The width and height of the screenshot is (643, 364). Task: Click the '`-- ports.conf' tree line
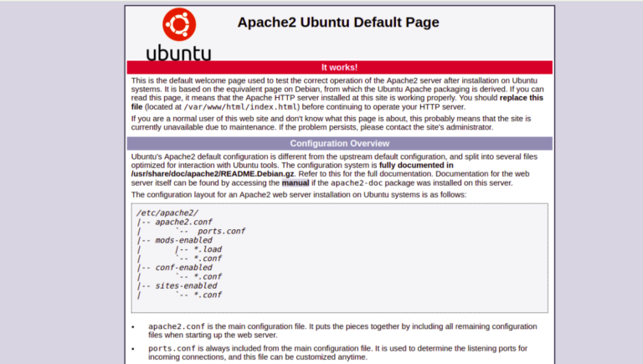click(210, 231)
